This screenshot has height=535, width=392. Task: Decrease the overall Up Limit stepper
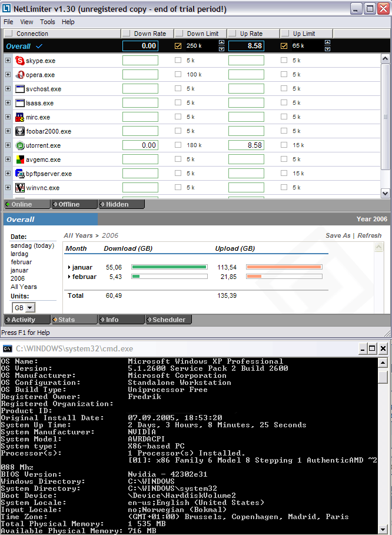pos(327,49)
